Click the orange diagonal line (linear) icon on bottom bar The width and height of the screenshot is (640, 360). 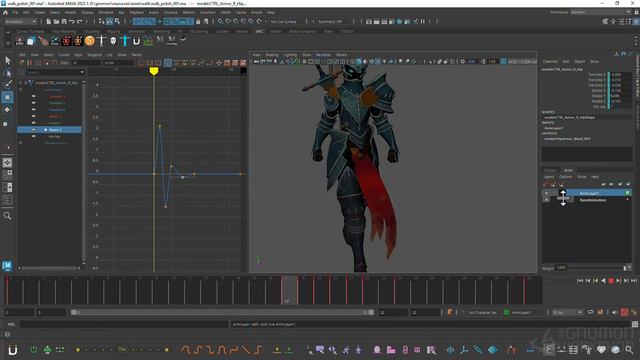pos(245,350)
